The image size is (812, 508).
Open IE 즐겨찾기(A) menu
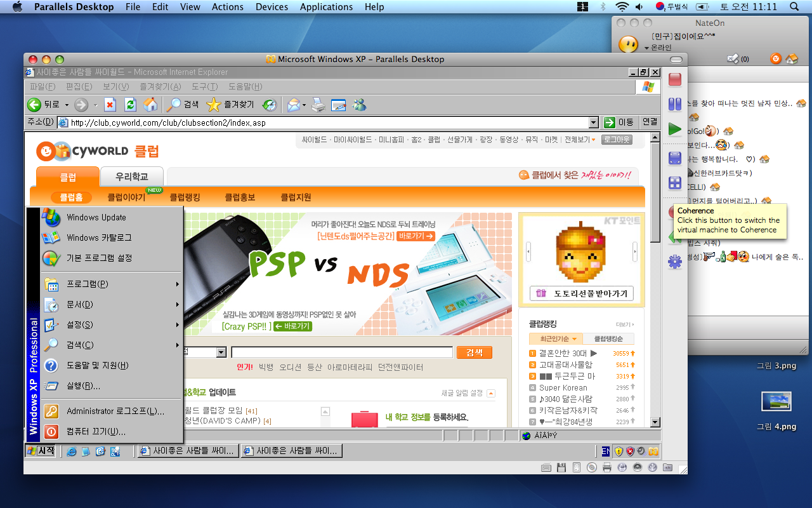160,87
